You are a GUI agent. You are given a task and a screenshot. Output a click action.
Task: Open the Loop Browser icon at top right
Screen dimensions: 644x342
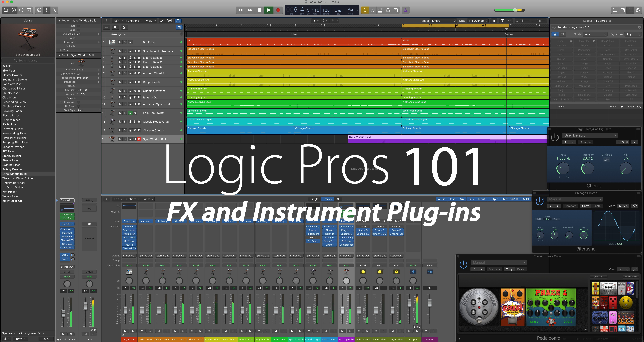pos(630,10)
